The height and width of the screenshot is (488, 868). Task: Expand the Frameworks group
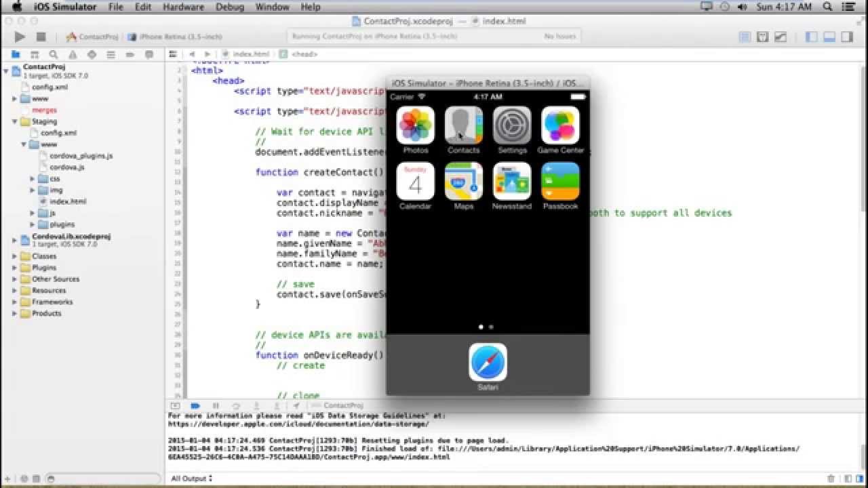coord(15,302)
